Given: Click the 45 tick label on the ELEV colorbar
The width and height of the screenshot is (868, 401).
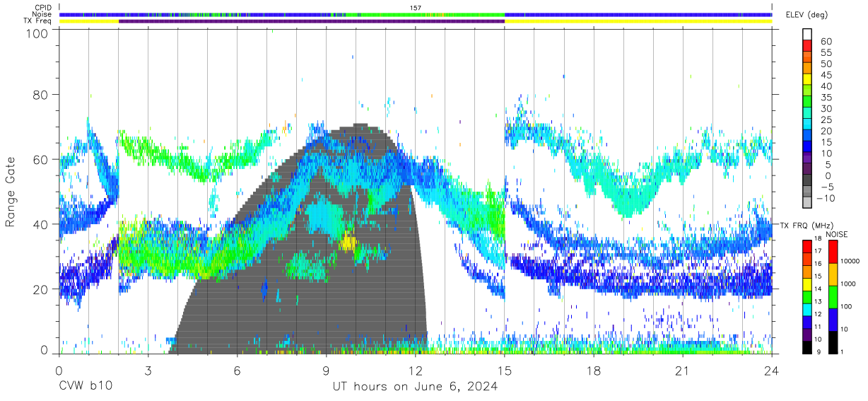Looking at the screenshot, I should 826,75.
